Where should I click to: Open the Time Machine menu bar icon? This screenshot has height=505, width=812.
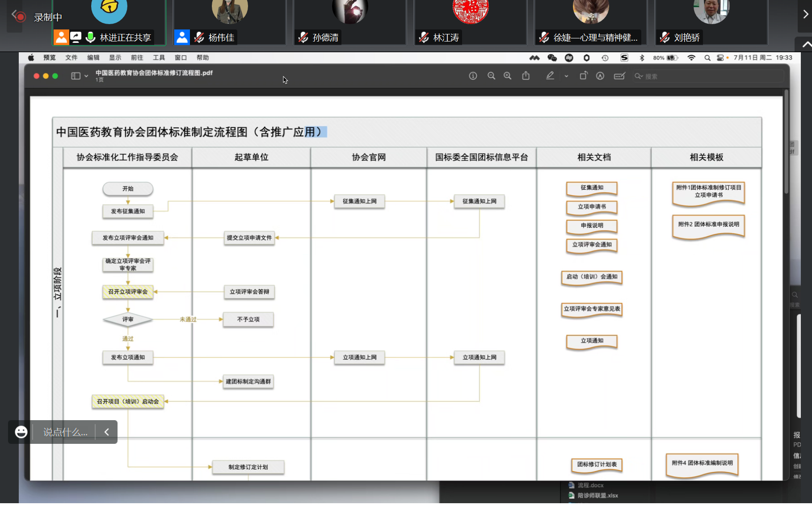[x=605, y=58]
